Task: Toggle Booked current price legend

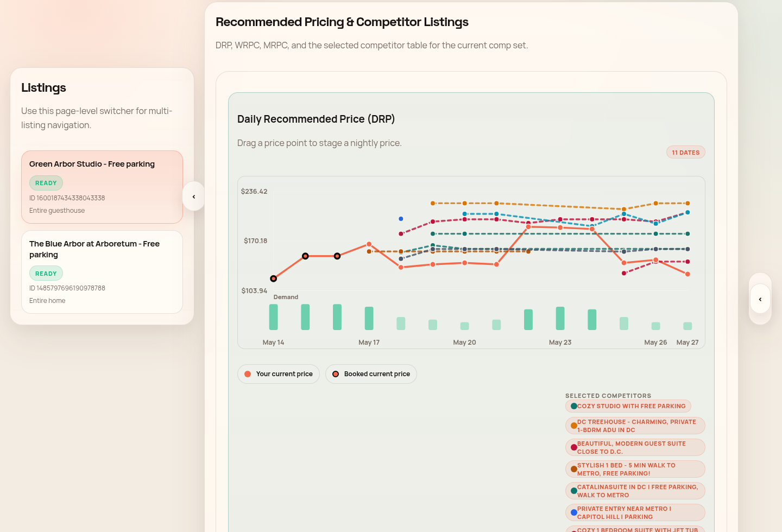Action: pyautogui.click(x=371, y=374)
